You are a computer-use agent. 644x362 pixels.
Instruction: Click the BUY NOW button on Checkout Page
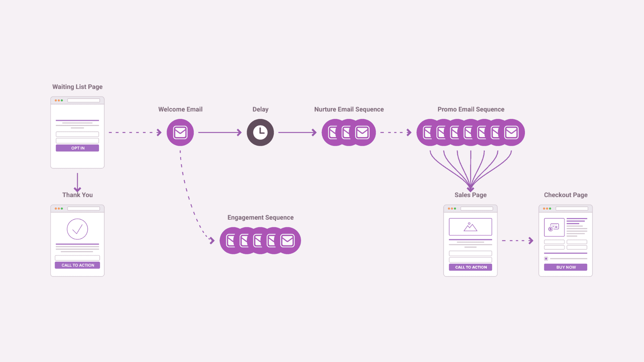[x=565, y=267]
